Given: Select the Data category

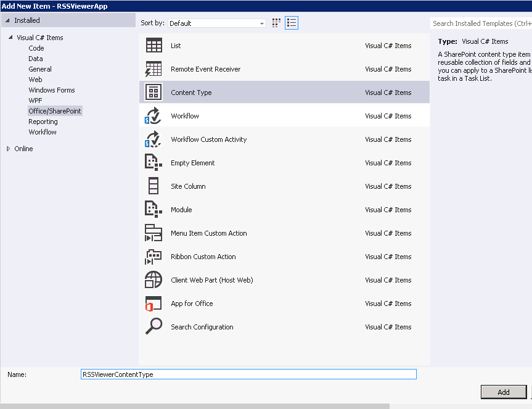Looking at the screenshot, I should point(36,59).
